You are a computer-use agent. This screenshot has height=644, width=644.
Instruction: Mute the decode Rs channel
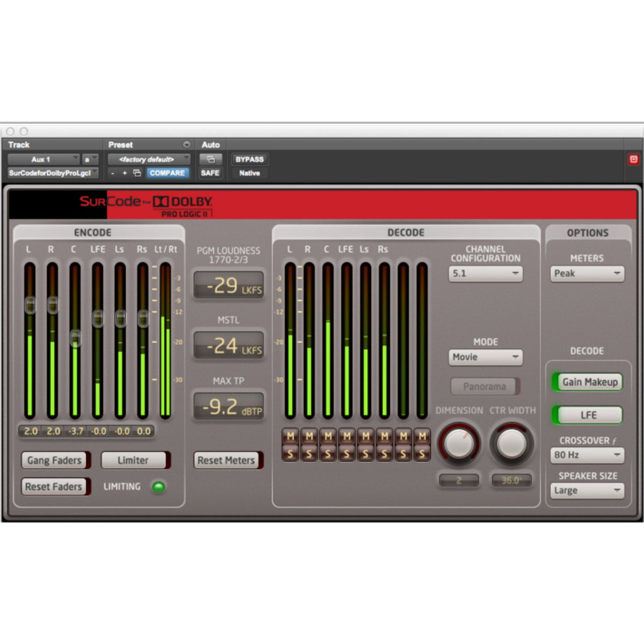[384, 436]
